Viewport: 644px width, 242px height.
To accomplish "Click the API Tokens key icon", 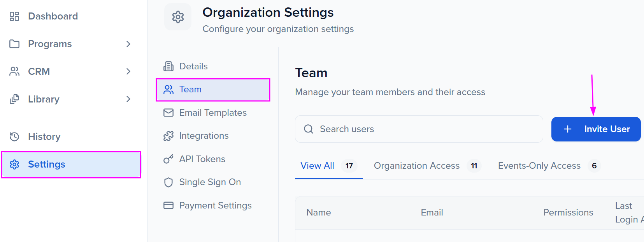I will coord(168,159).
